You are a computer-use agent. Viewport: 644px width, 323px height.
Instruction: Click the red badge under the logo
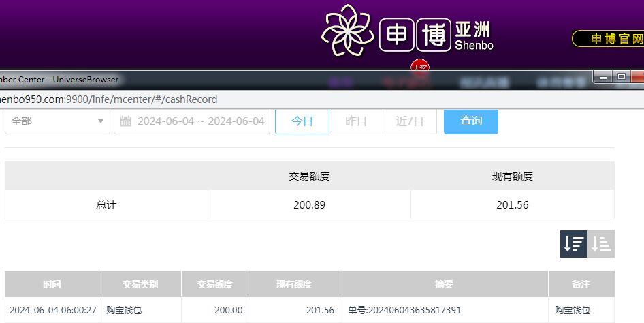(x=420, y=66)
